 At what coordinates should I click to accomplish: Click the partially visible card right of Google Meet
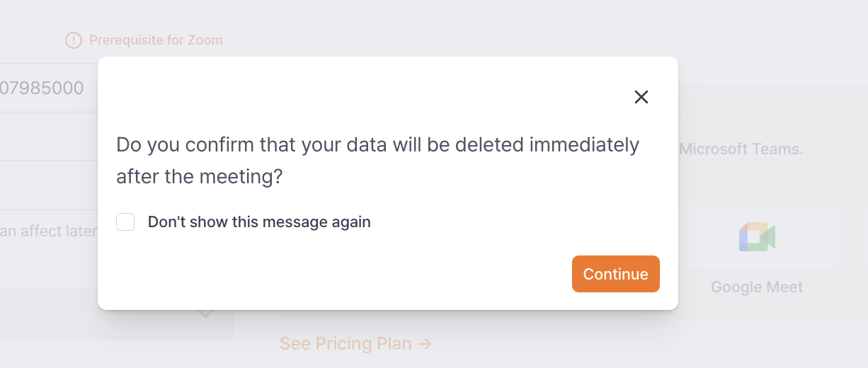click(x=863, y=237)
